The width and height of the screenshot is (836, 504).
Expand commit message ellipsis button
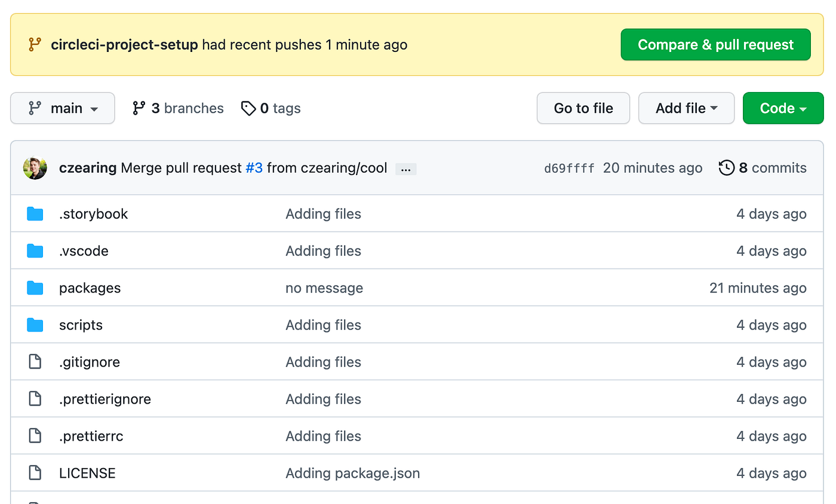coord(406,169)
